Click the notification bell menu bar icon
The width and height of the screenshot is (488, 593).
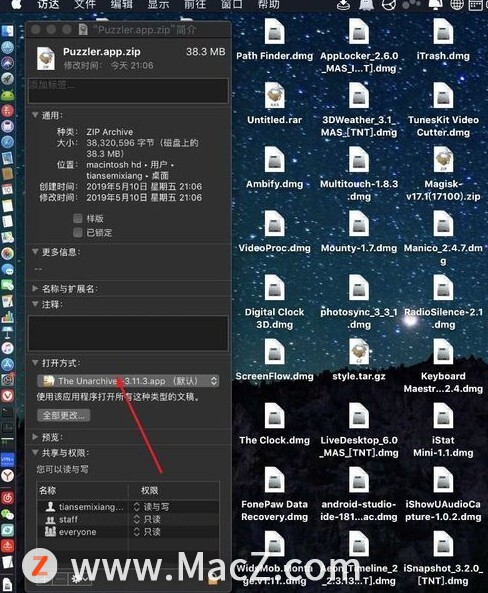click(435, 5)
